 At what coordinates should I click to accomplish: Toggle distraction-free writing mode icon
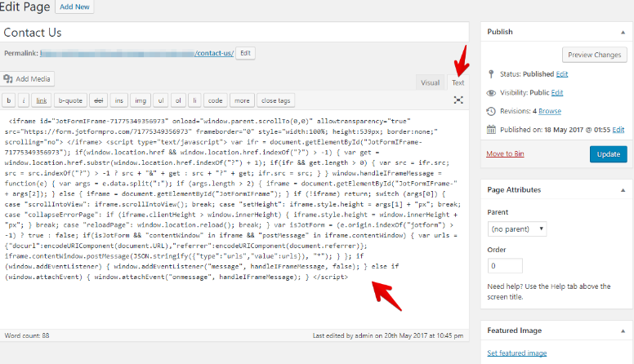click(x=458, y=100)
